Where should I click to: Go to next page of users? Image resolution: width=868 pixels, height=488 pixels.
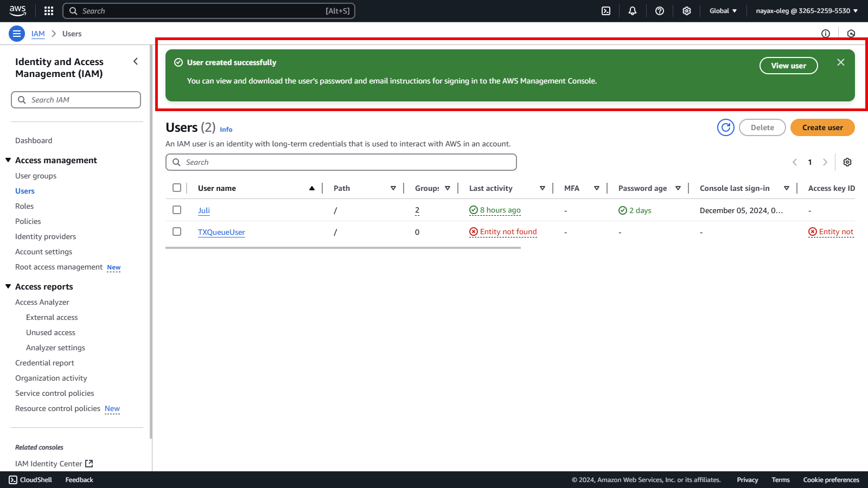825,162
